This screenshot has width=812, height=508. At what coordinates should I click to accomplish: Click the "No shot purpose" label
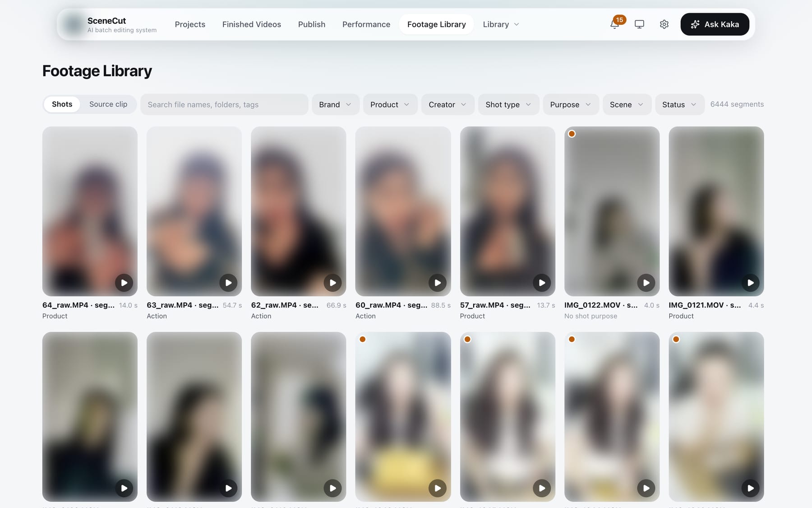(591, 316)
